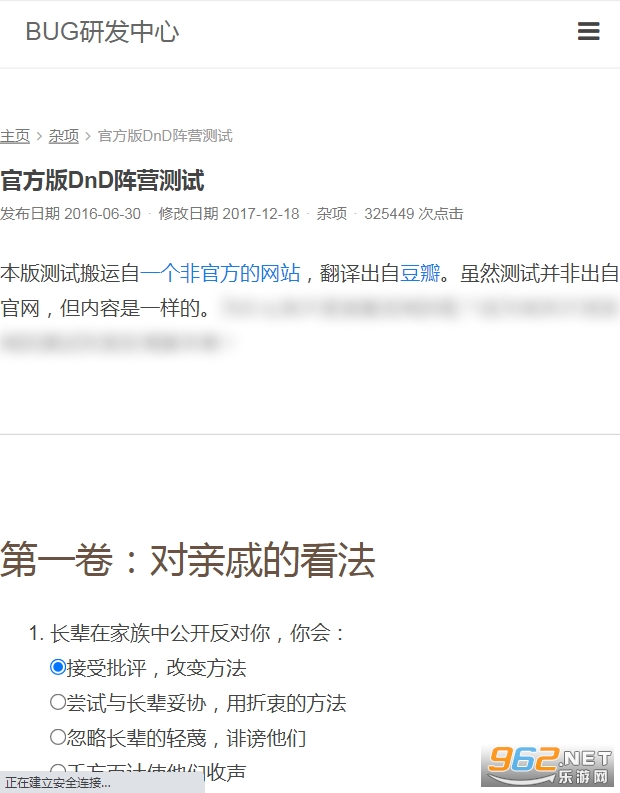Viewport: 620px width, 793px height.
Task: Follow the 豆瓣 link
Action: (x=420, y=273)
